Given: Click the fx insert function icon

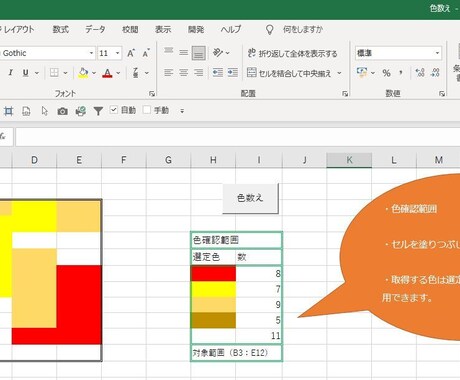Looking at the screenshot, I should point(3,136).
